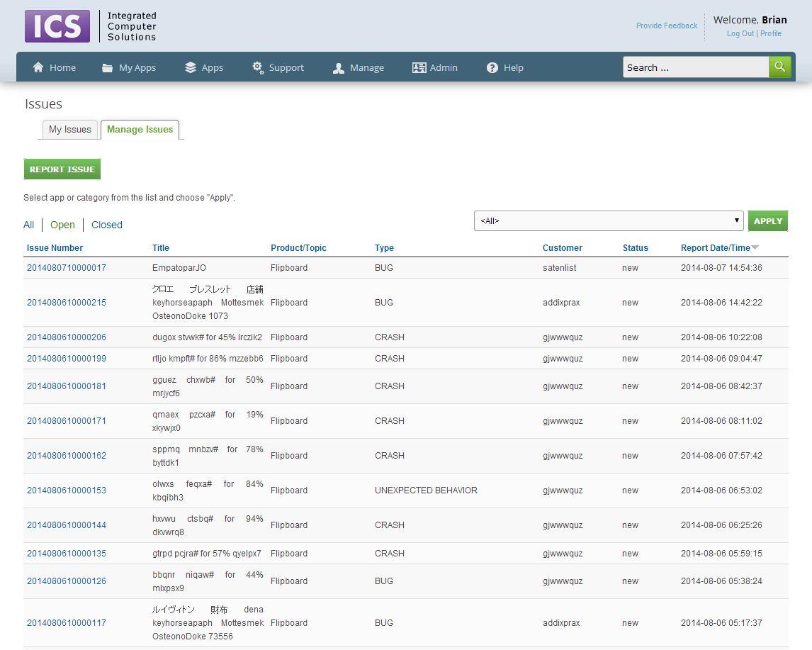Open issue 2014080610000117

pos(67,623)
